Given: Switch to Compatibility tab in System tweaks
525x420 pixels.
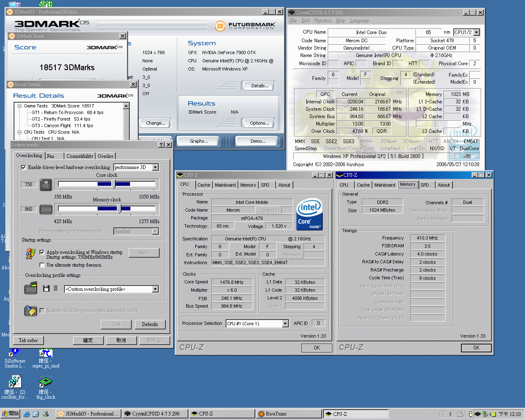Looking at the screenshot, I should tap(80, 156).
